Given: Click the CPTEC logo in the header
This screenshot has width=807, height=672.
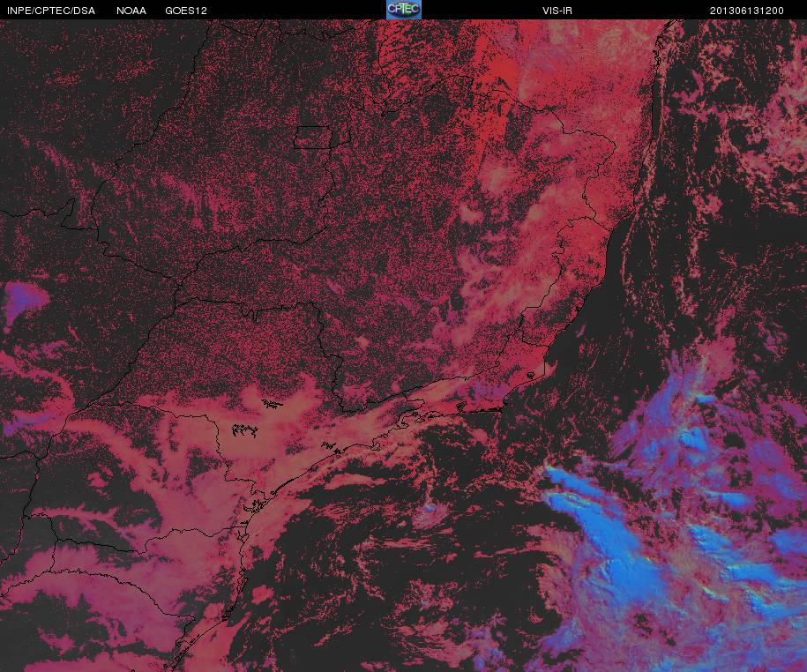Looking at the screenshot, I should tap(404, 10).
